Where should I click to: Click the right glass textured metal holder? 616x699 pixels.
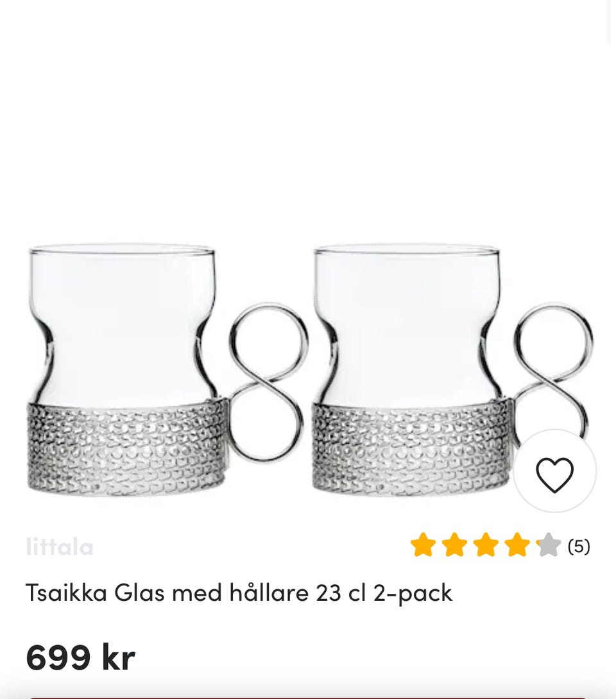[411, 448]
